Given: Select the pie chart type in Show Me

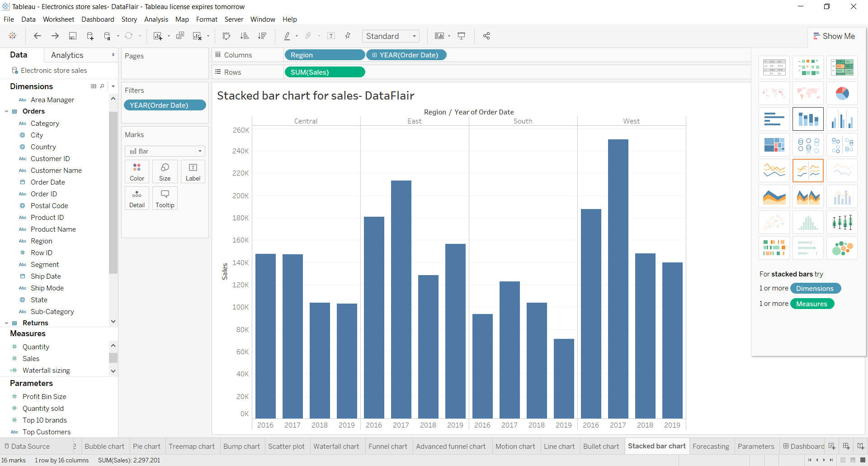Looking at the screenshot, I should [x=842, y=93].
